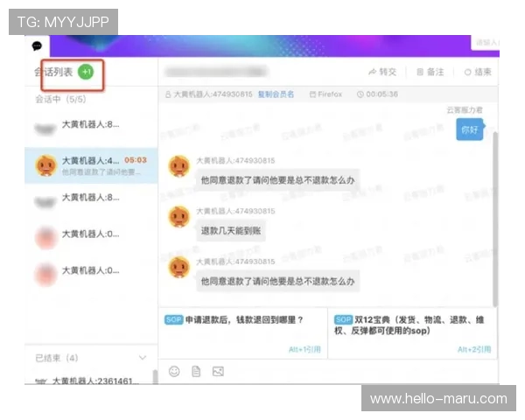525x420 pixels.
Task: Click the Firefox browser label in header
Action: tap(325, 94)
